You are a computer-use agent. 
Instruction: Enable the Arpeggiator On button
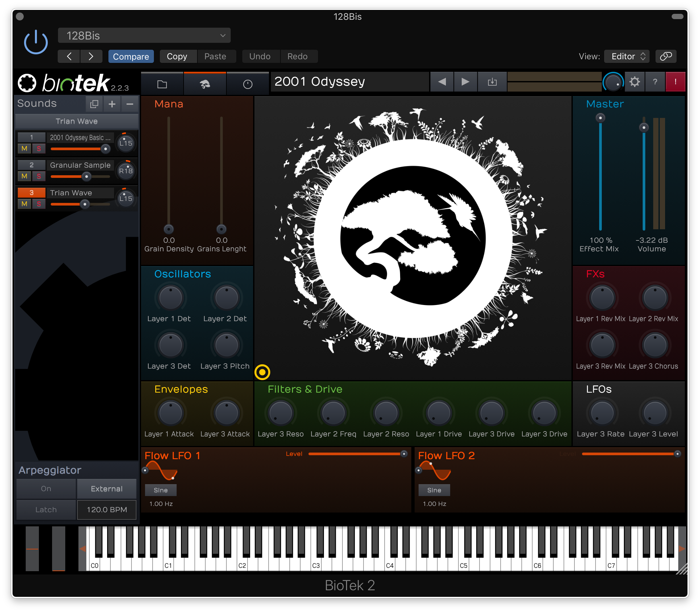[46, 489]
